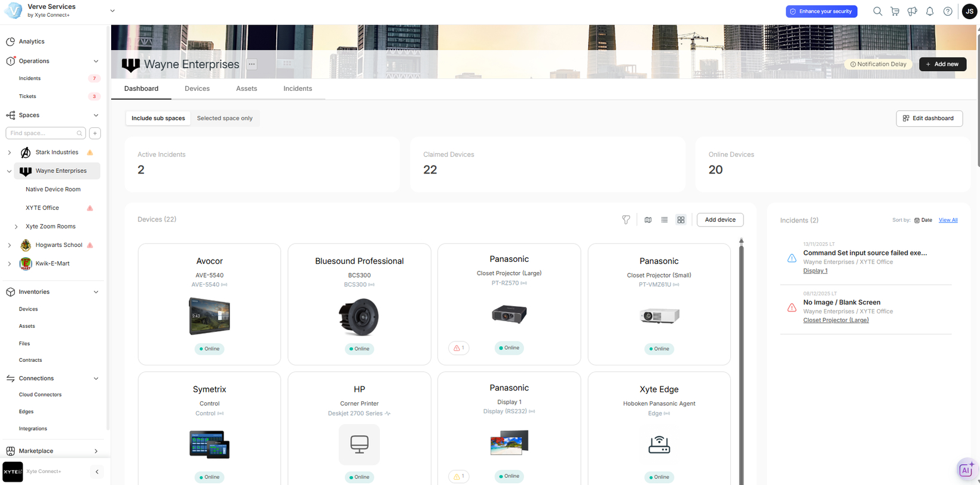The image size is (980, 485).
Task: Click the Analytics sidebar icon
Action: coord(10,42)
